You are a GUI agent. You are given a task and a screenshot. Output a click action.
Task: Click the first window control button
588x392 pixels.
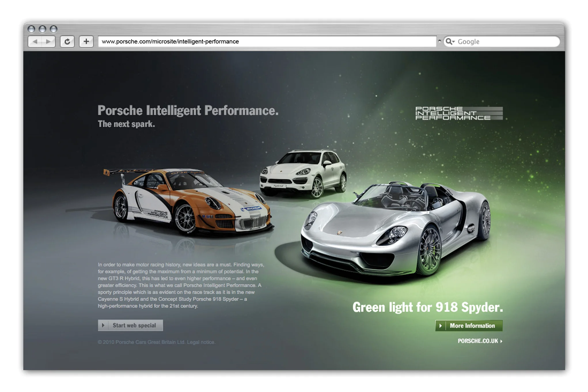point(31,29)
